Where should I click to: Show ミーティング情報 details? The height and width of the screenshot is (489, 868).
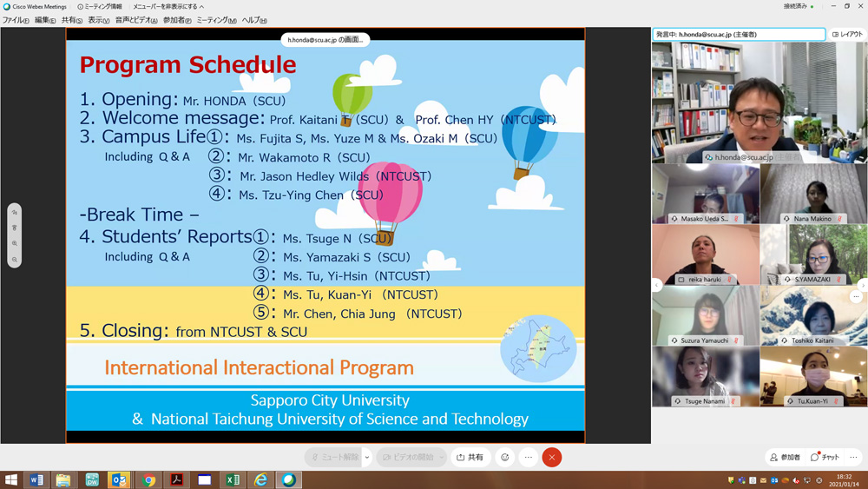tap(99, 7)
